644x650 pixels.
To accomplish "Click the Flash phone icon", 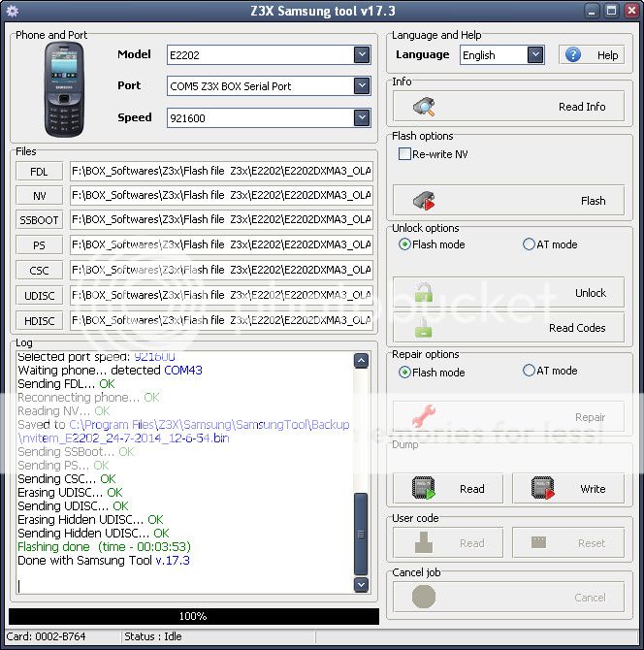I will 424,201.
